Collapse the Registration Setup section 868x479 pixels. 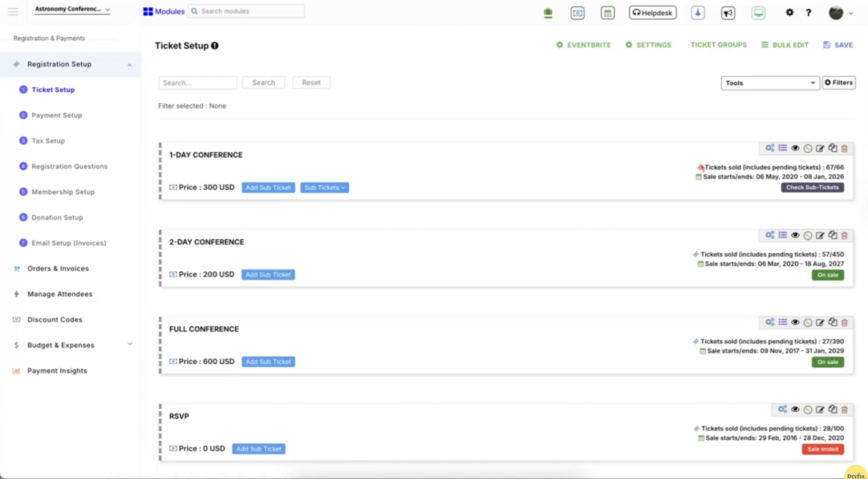click(x=130, y=64)
